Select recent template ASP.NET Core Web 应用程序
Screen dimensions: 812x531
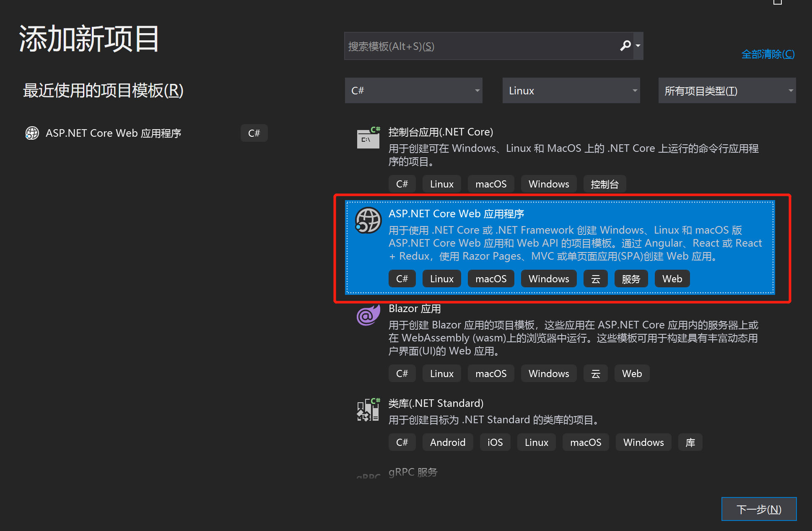[113, 133]
